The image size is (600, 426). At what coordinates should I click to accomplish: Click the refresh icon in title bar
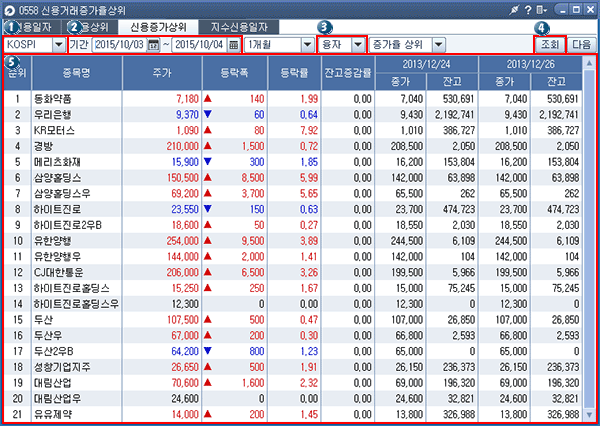pyautogui.click(x=10, y=10)
